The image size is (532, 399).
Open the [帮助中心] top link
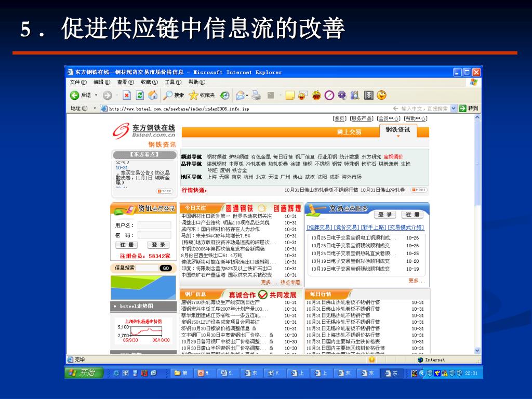coord(416,118)
